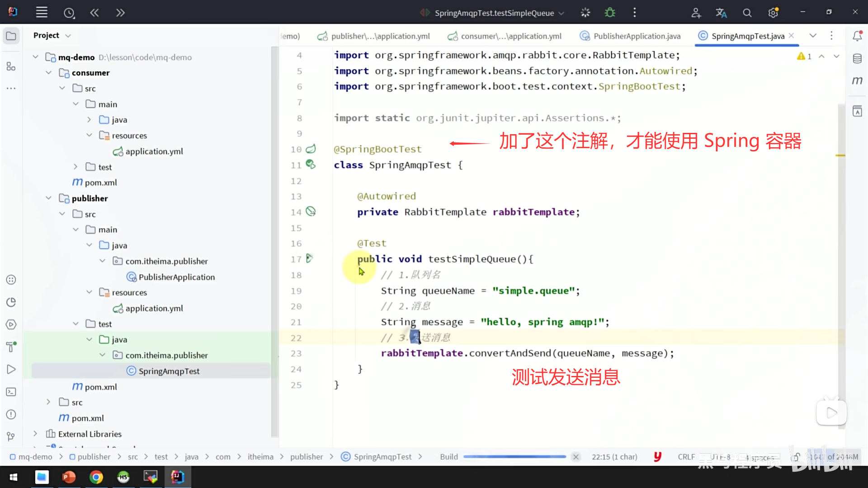Open Search Everywhere magnifier icon

pyautogui.click(x=747, y=13)
